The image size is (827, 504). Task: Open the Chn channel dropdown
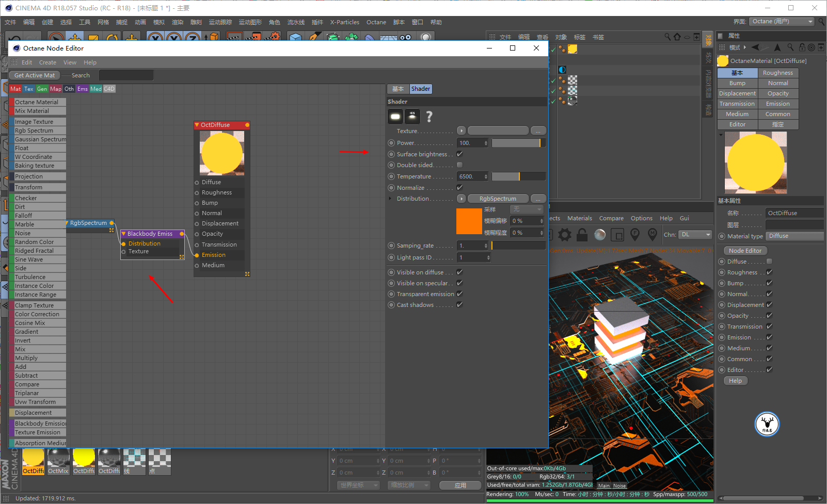coord(695,235)
